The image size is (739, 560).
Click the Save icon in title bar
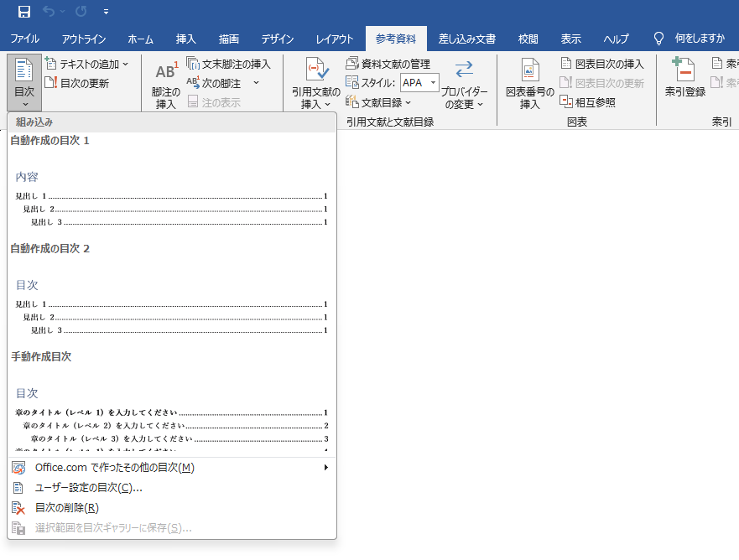[x=23, y=12]
